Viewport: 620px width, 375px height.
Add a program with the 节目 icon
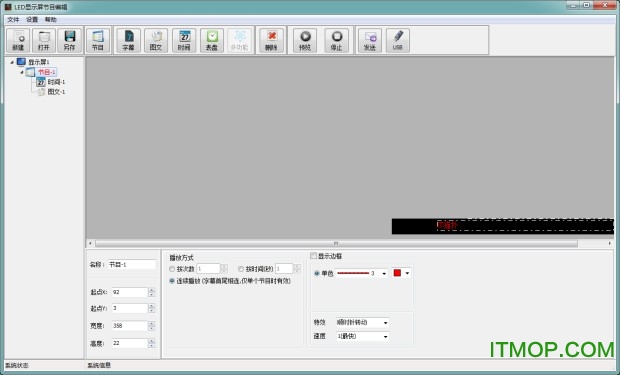pos(98,40)
